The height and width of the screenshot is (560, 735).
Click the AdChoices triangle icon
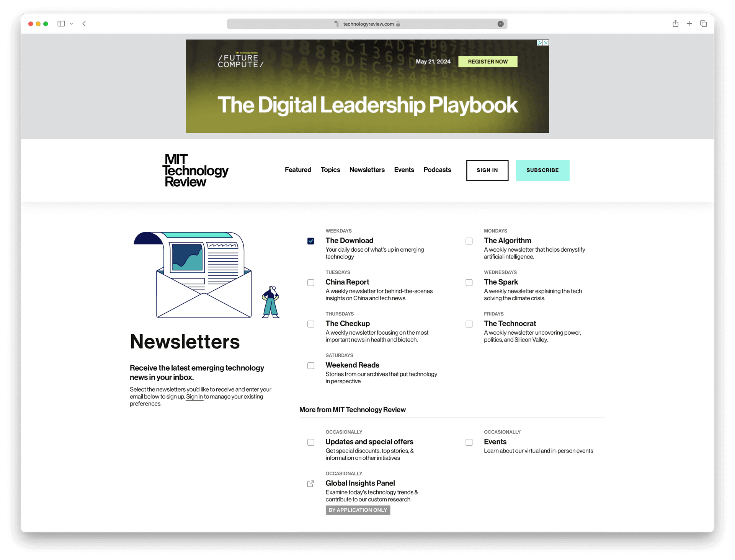point(540,43)
